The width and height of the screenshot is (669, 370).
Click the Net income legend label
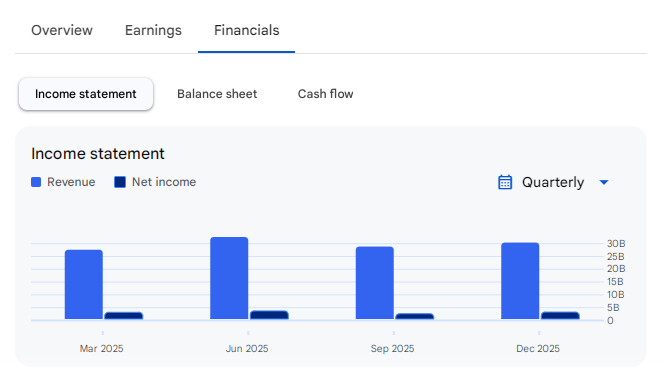[x=164, y=182]
